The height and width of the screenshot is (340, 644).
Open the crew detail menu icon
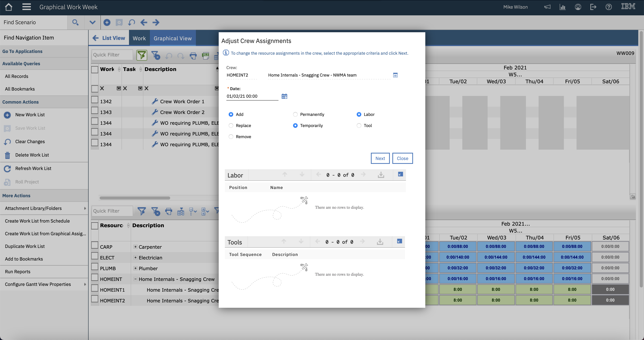tap(395, 75)
